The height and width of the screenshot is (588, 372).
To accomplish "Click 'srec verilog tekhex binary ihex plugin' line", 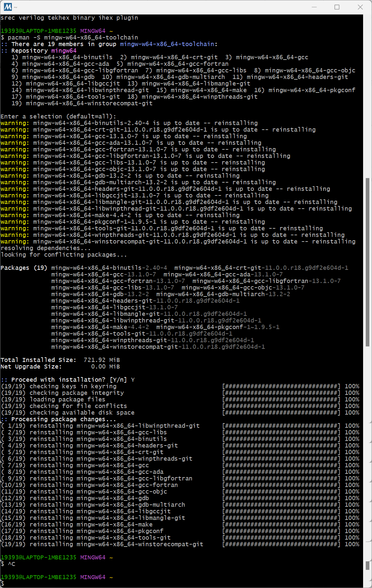I will [x=69, y=18].
